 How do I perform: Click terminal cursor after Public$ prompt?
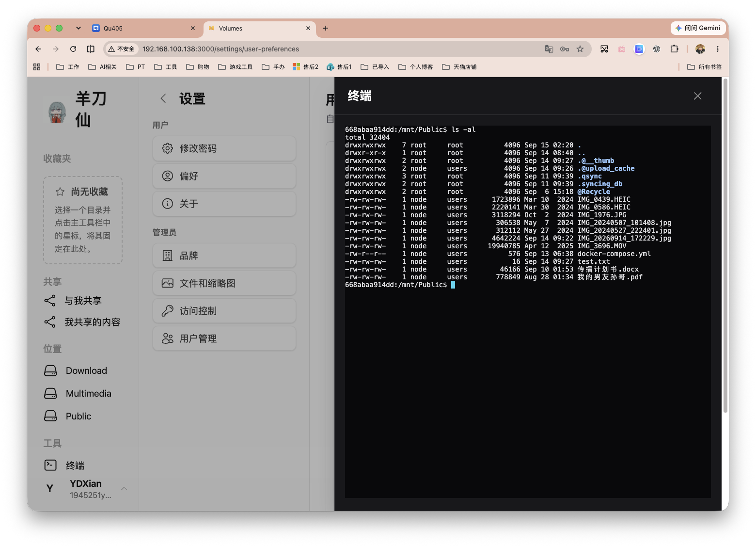[453, 285]
